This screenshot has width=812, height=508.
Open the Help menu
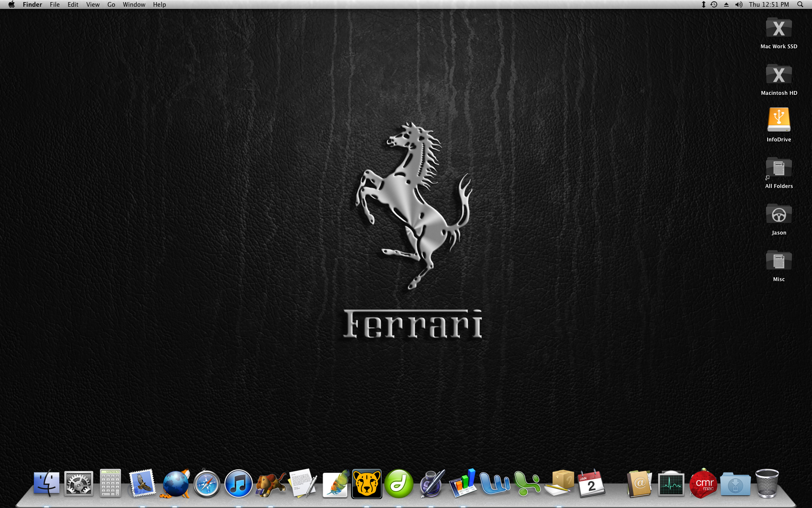pos(159,5)
